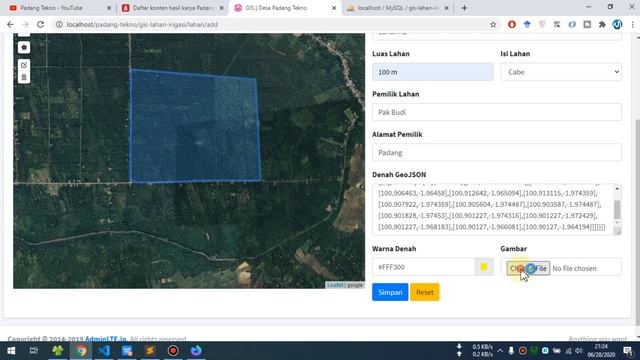Activate the edit layers tool on map
The image size is (640, 360).
(24, 65)
